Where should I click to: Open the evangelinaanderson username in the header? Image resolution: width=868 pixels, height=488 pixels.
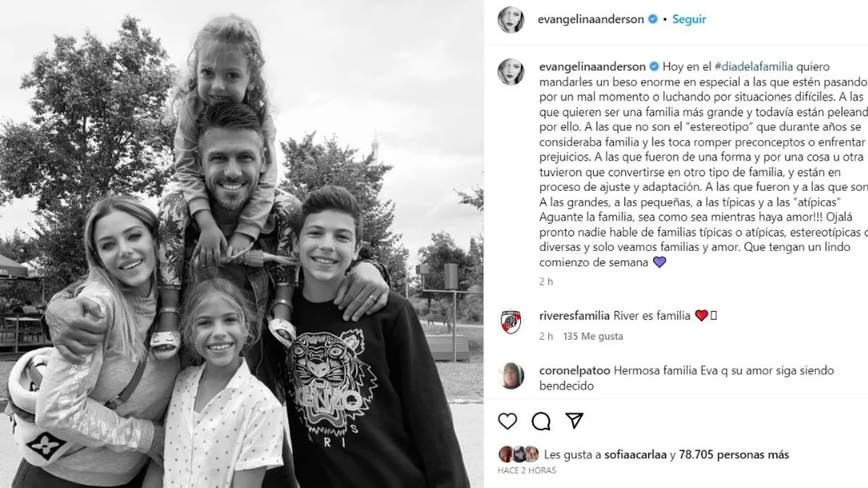point(591,20)
